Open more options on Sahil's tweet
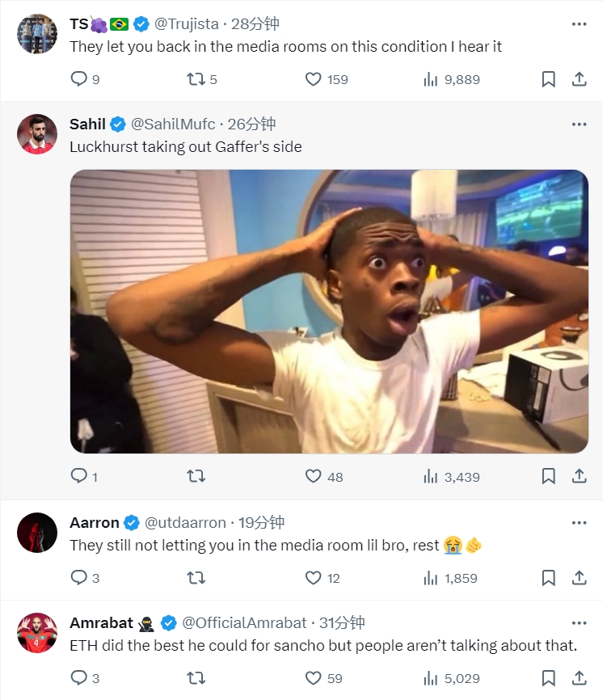This screenshot has height=700, width=603. click(579, 124)
